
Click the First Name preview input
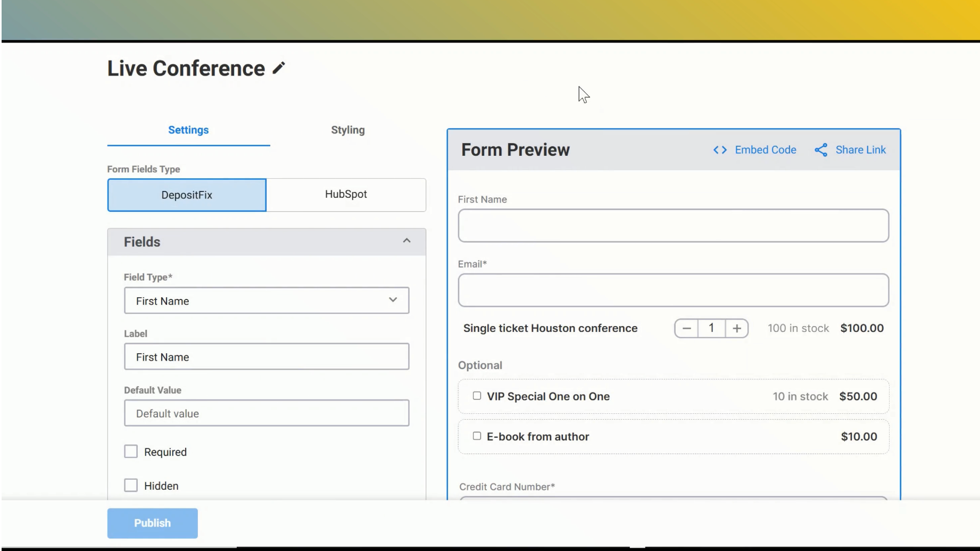click(x=673, y=226)
